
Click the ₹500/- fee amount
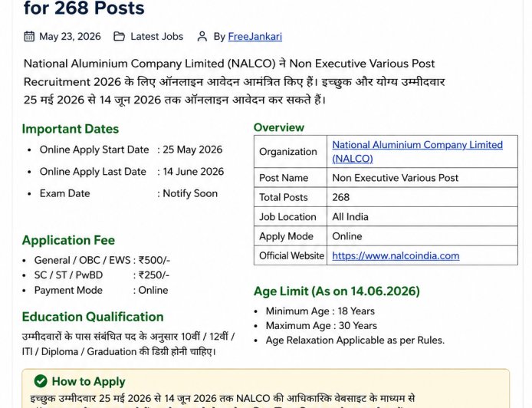(154, 260)
